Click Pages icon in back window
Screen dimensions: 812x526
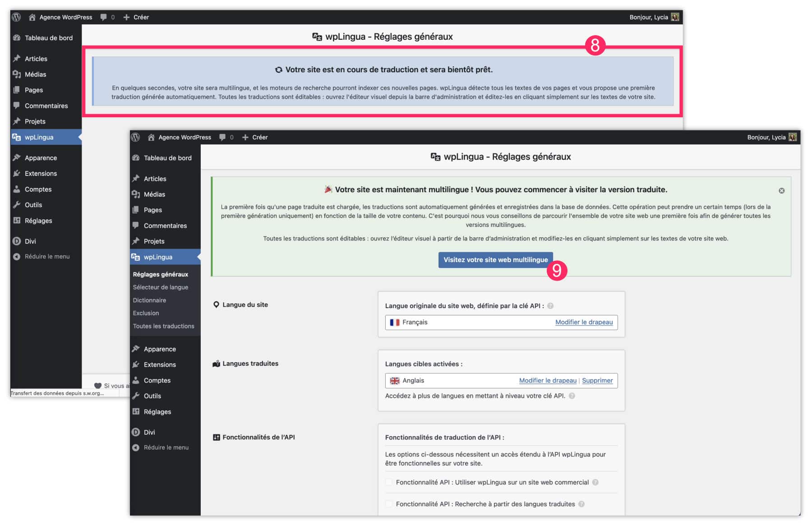(x=17, y=90)
